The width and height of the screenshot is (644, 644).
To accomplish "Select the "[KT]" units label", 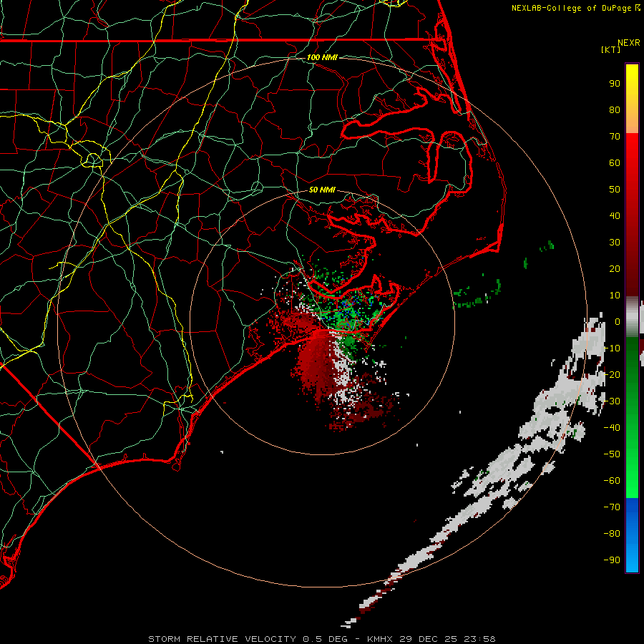I will (611, 49).
